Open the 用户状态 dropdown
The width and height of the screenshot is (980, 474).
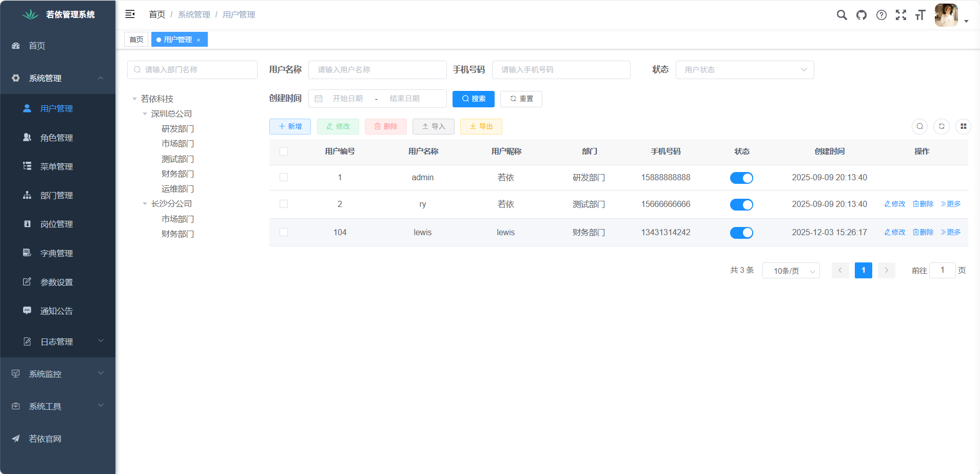click(x=744, y=69)
